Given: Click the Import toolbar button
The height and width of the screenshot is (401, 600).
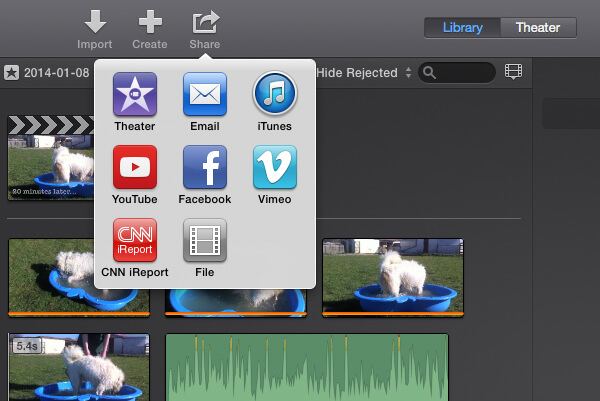Looking at the screenshot, I should [95, 30].
